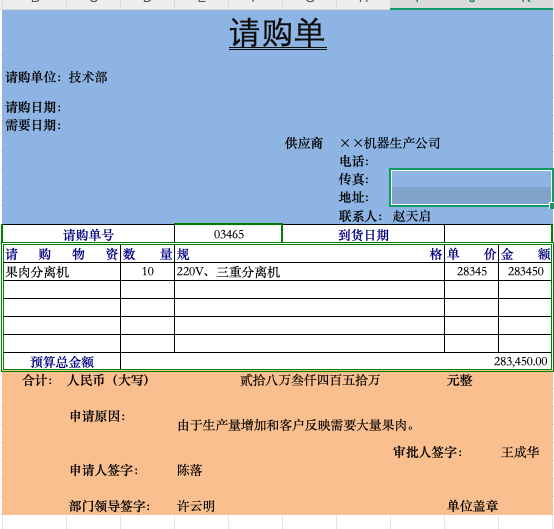Select contact name 赵天启 cell

411,216
